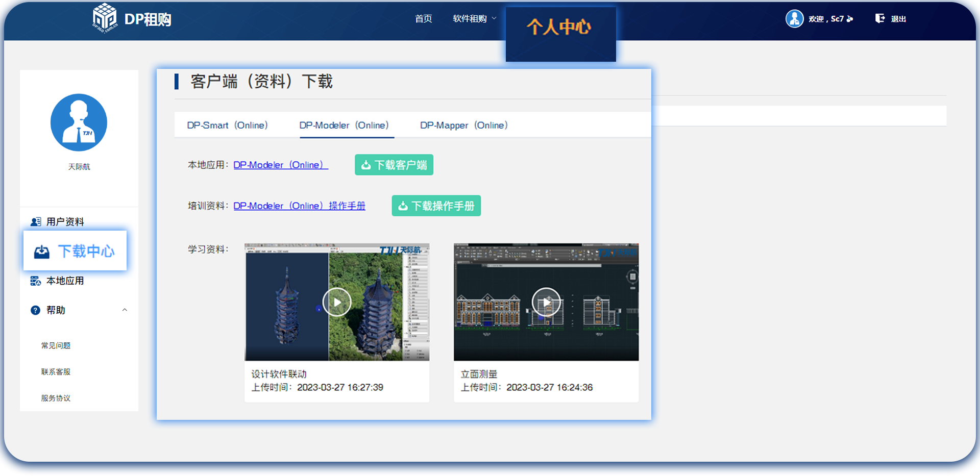Play the 设计软件联动 tutorial video
Viewport: 980px width, 476px height.
tap(337, 302)
